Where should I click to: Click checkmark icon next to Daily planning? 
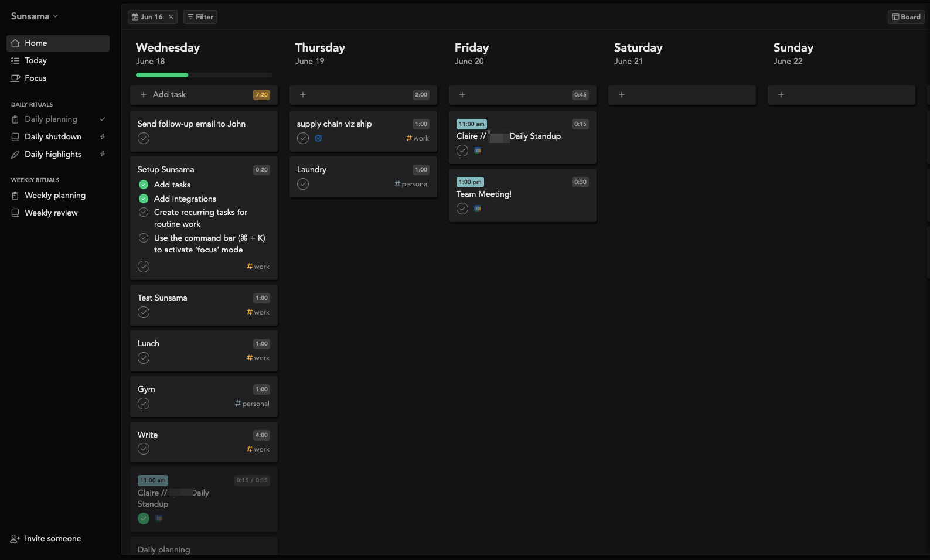click(103, 119)
